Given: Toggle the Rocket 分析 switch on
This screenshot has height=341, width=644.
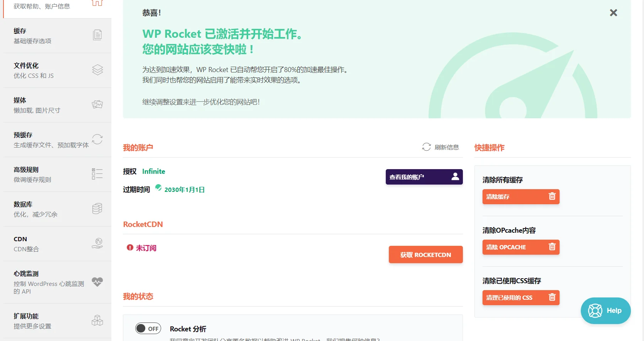Looking at the screenshot, I should (148, 328).
